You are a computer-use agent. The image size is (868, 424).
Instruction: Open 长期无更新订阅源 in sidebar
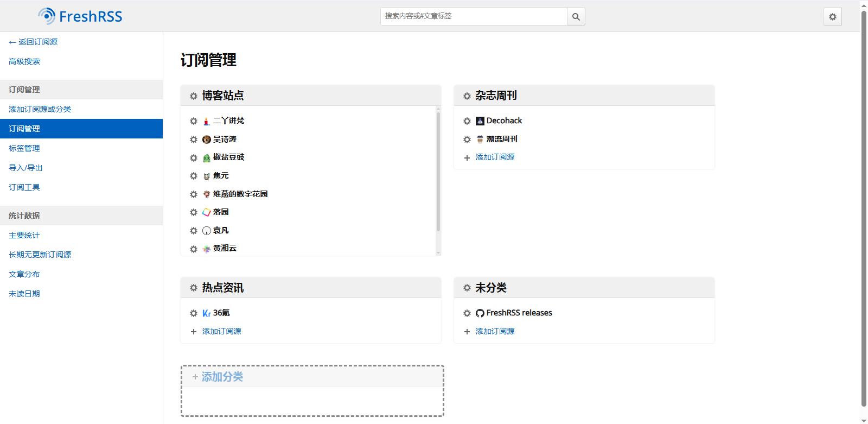click(x=81, y=255)
